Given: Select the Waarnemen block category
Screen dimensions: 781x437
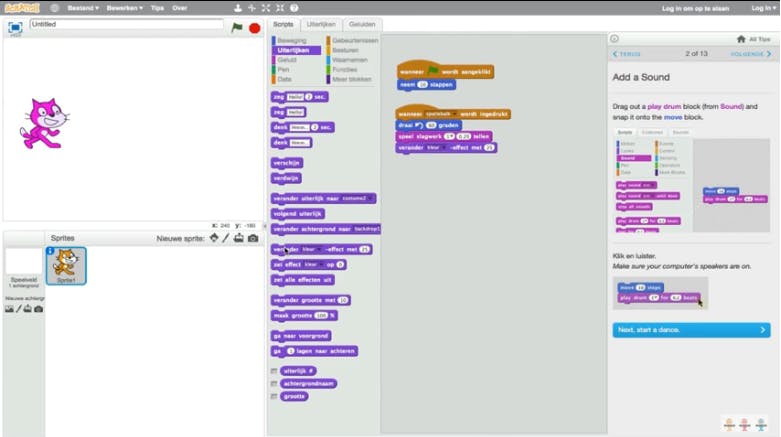Looking at the screenshot, I should point(350,60).
